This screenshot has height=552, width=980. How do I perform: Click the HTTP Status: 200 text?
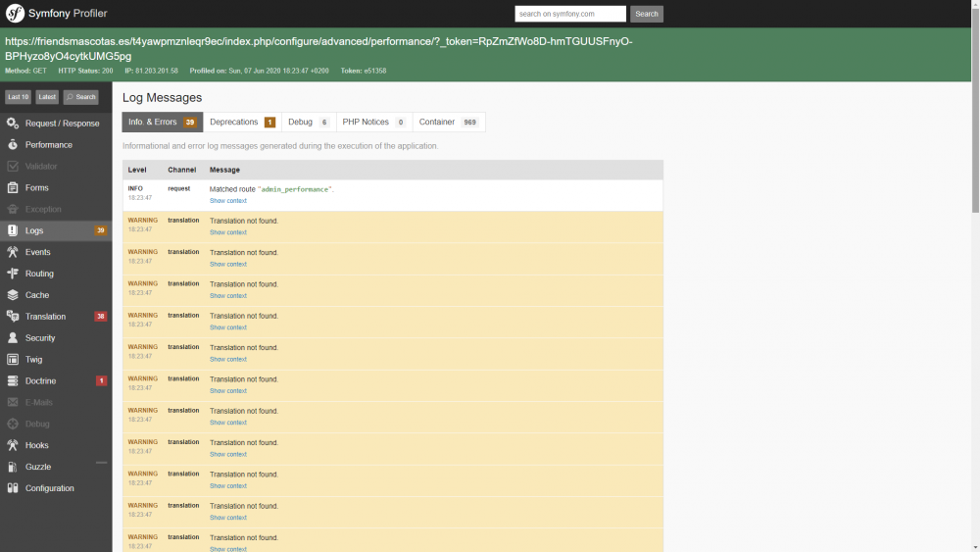pyautogui.click(x=85, y=71)
